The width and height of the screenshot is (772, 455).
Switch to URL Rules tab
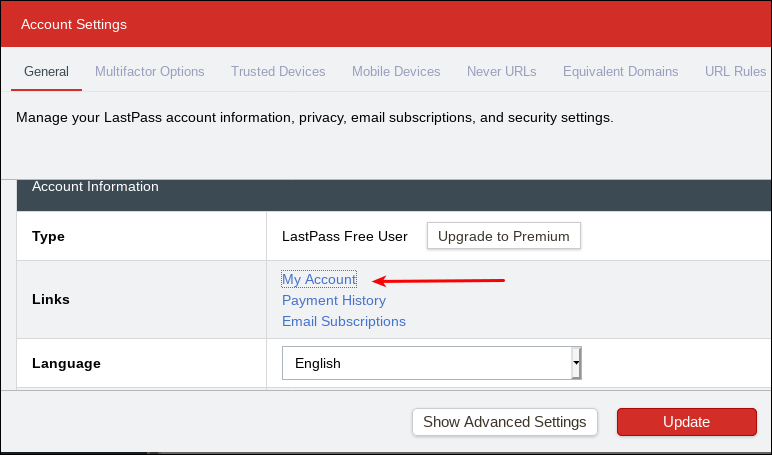point(735,72)
